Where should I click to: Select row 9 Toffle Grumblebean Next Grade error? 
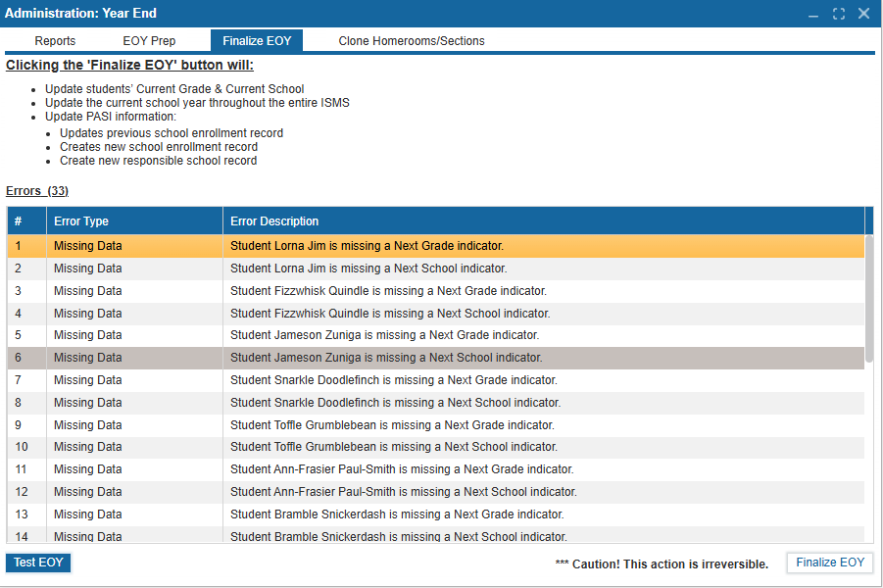[x=392, y=425]
